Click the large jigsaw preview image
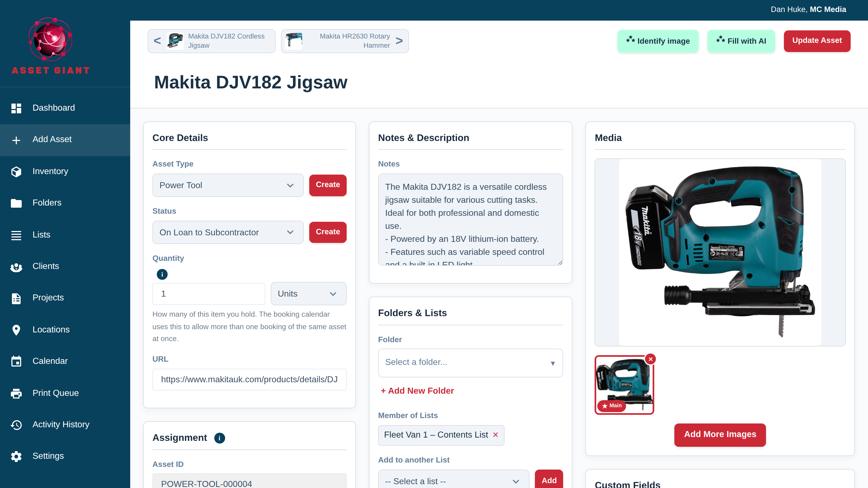The width and height of the screenshot is (868, 488). point(720,252)
